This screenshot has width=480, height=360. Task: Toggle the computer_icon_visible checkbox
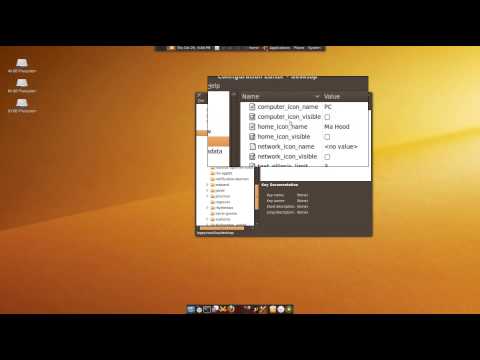327,117
